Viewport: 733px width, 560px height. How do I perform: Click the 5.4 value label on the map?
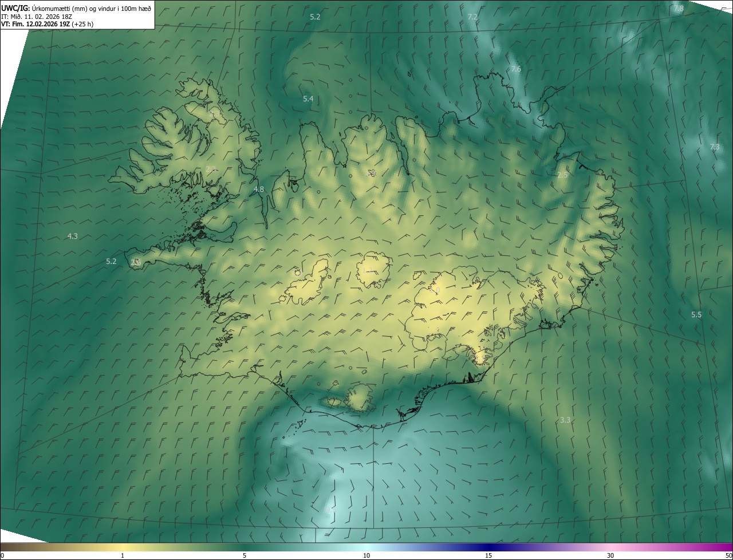[x=308, y=99]
